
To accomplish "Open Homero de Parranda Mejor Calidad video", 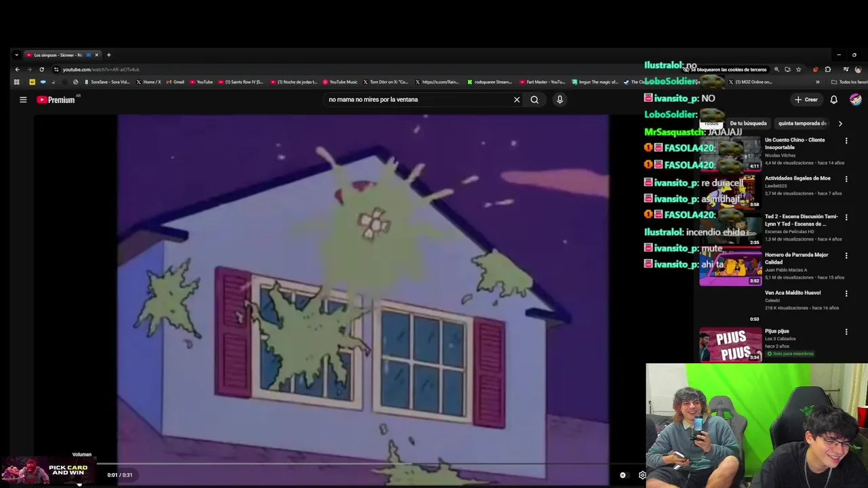I will (x=796, y=258).
